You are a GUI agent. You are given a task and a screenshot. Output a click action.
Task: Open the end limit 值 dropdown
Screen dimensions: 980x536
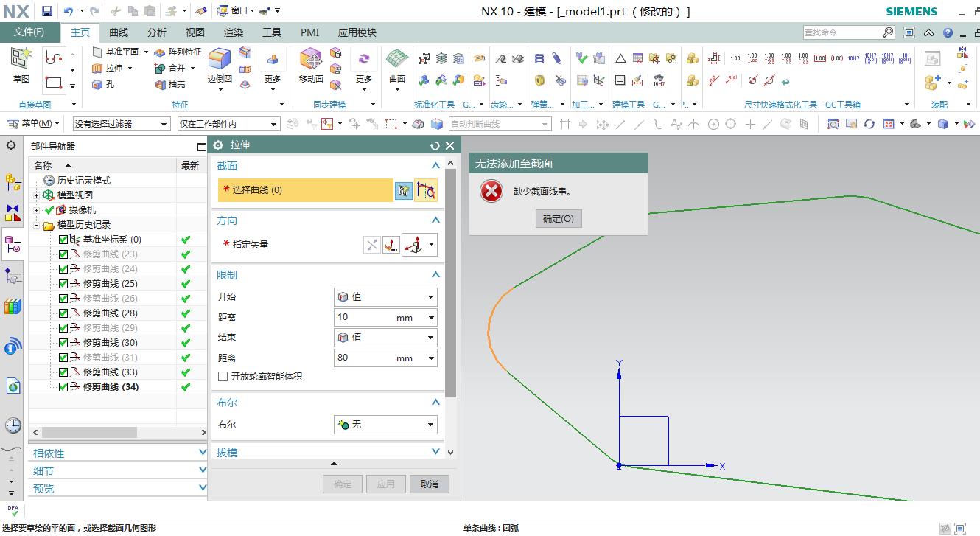pyautogui.click(x=385, y=338)
